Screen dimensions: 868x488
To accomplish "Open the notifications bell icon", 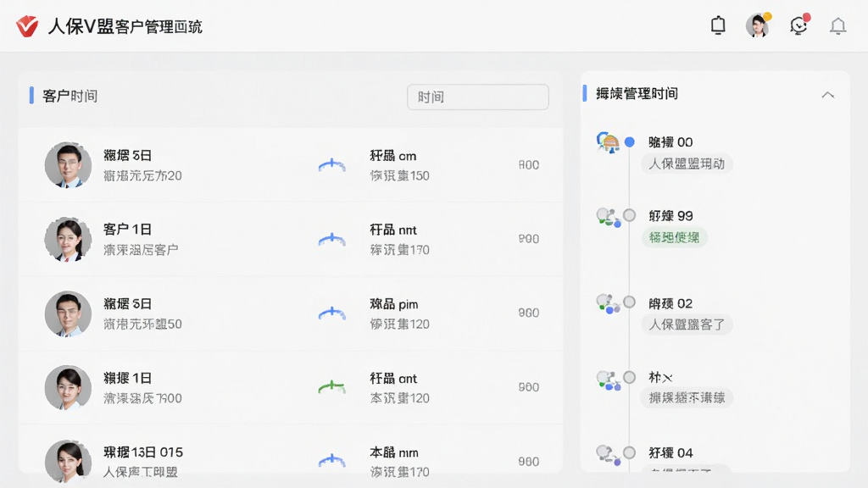I will [x=837, y=26].
